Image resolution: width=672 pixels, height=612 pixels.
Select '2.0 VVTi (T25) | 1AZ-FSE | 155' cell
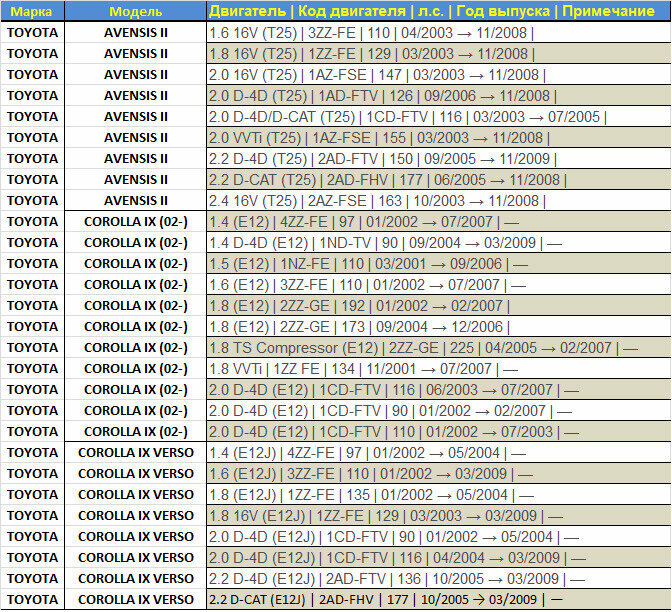(x=439, y=138)
